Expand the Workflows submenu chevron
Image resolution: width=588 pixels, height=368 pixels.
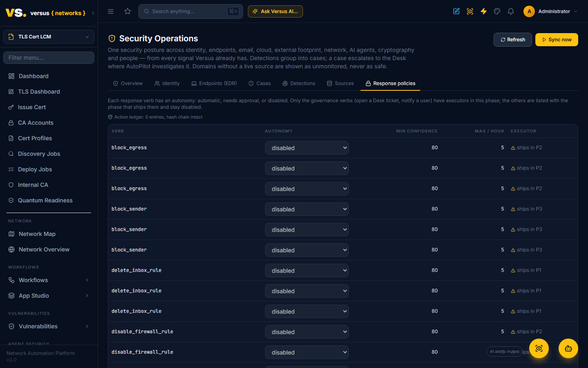[x=87, y=280]
